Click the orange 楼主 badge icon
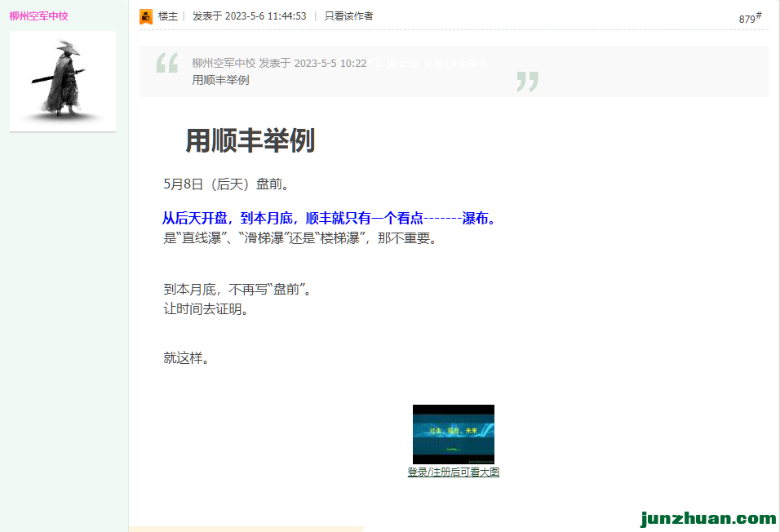The height and width of the screenshot is (532, 780). coord(146,16)
